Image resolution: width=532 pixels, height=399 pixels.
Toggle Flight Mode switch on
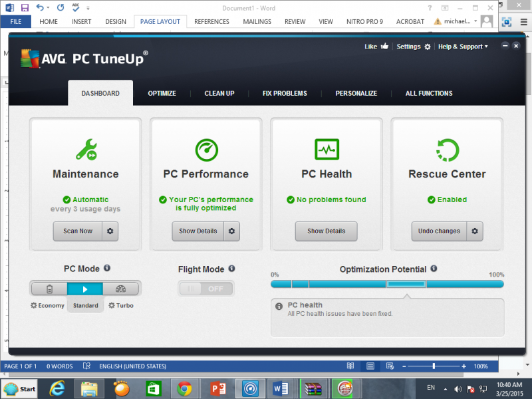tap(206, 289)
